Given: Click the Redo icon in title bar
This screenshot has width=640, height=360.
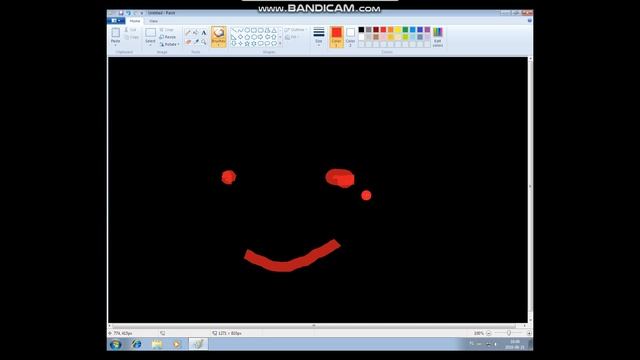Looking at the screenshot, I should click(x=136, y=13).
